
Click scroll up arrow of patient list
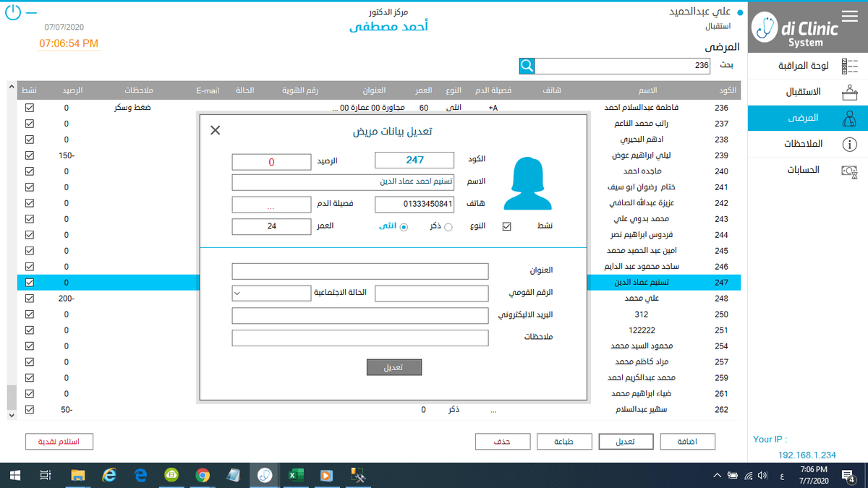11,88
